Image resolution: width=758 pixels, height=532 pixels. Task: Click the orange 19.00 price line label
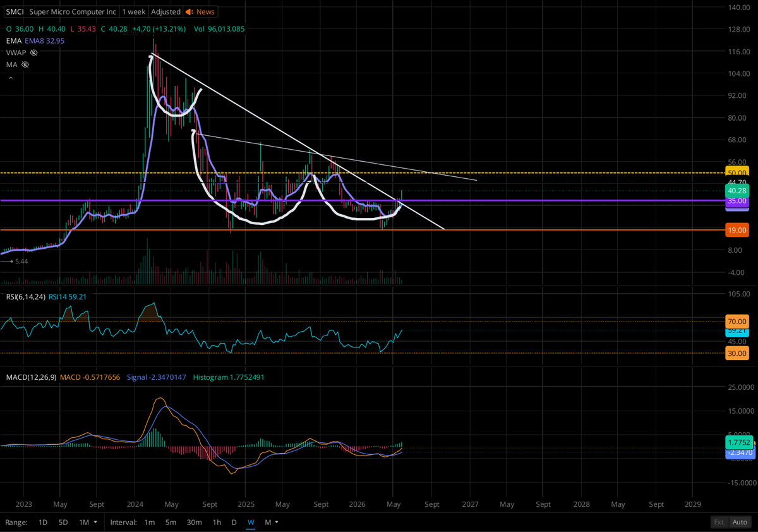(738, 231)
